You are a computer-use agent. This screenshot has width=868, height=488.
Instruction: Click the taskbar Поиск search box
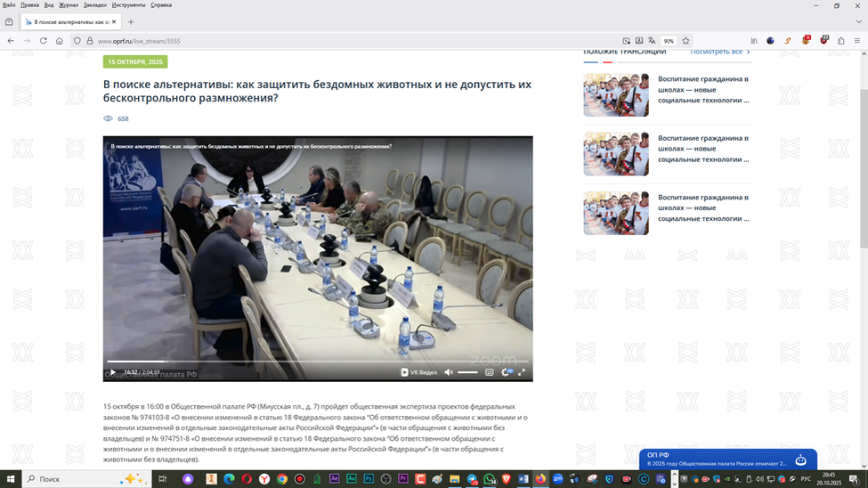[87, 478]
